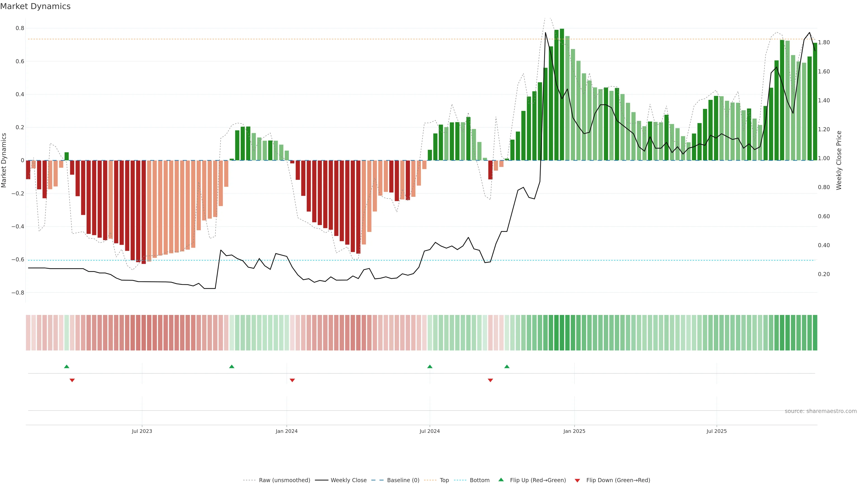Hide the Top threshold legend entry
Screen dimensions: 868x488
444,480
